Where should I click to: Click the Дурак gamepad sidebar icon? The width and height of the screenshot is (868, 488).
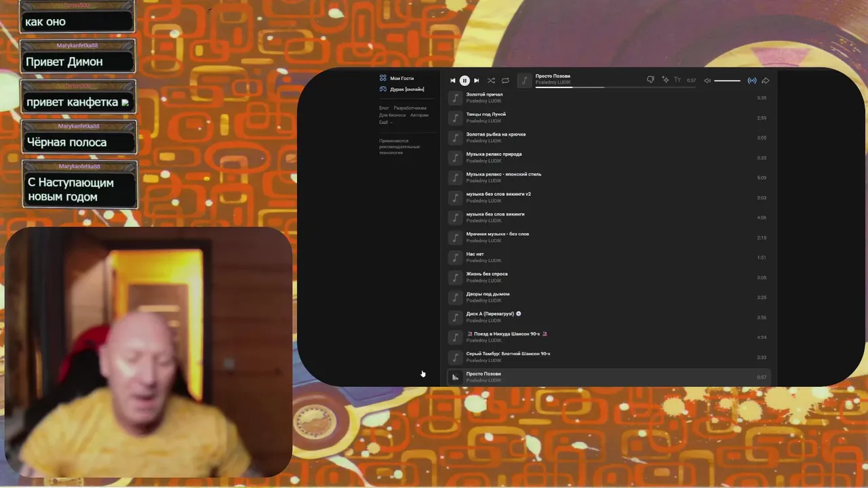[383, 89]
